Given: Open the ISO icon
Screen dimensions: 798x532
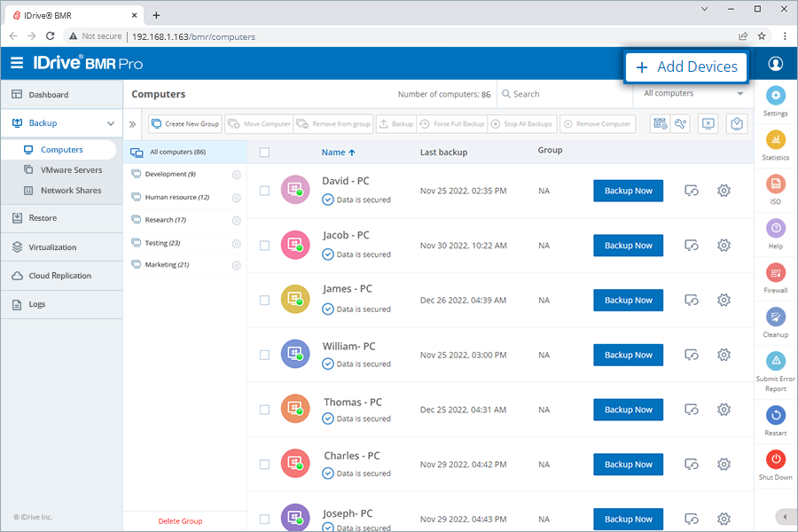Looking at the screenshot, I should click(x=775, y=184).
